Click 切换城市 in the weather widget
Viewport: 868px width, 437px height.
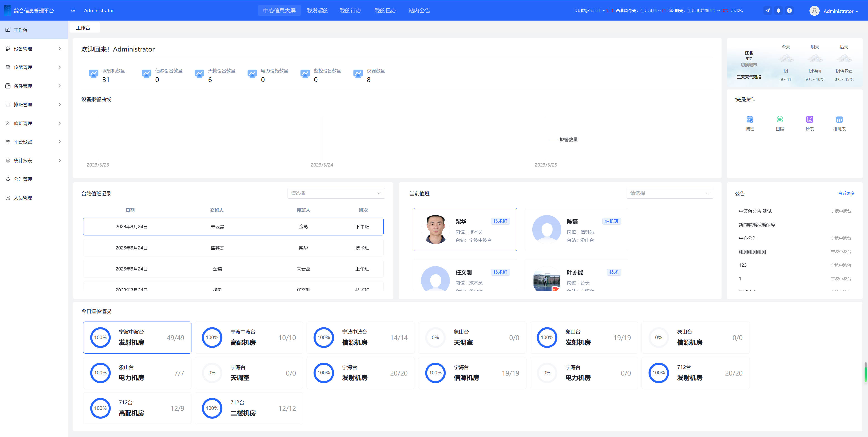749,65
